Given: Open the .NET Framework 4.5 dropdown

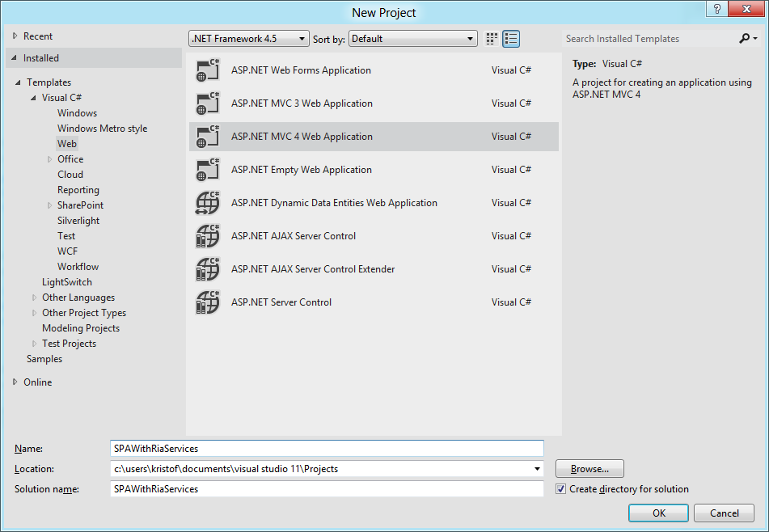Looking at the screenshot, I should 299,38.
